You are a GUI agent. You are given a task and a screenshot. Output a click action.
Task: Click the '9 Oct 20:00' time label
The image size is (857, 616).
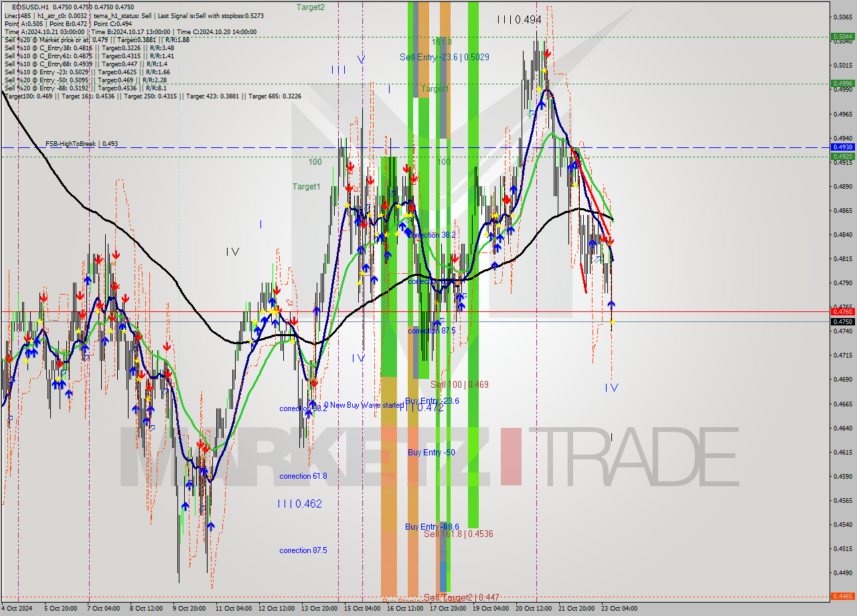coord(189,609)
